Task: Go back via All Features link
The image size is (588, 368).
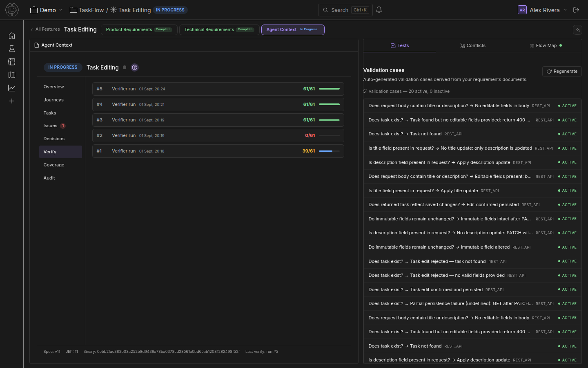Action: pos(45,29)
